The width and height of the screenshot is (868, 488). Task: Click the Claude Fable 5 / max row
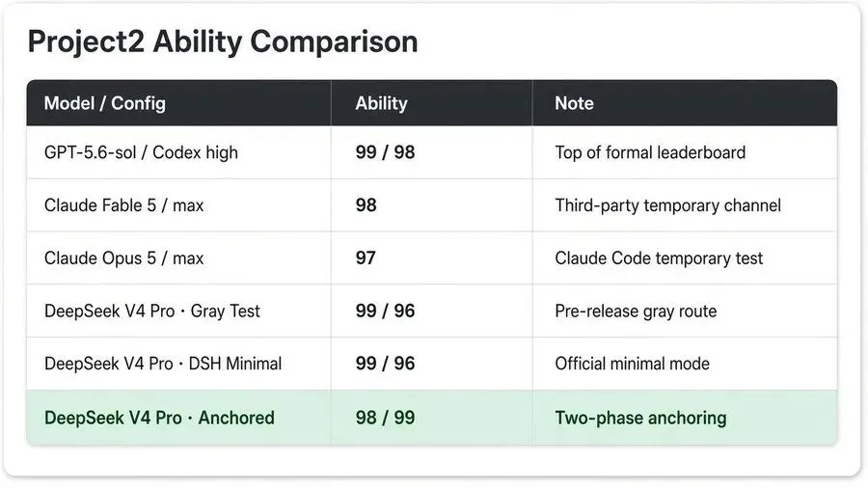pyautogui.click(x=432, y=205)
